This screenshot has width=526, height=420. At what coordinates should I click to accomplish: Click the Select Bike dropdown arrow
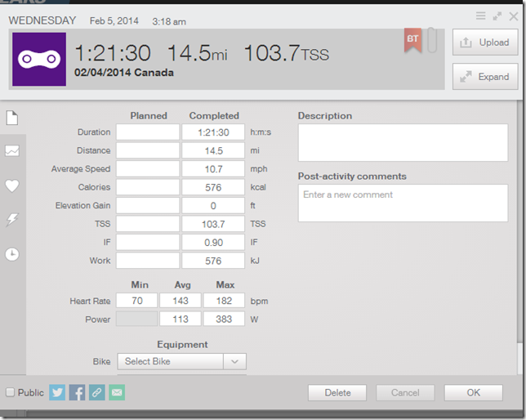coord(235,362)
